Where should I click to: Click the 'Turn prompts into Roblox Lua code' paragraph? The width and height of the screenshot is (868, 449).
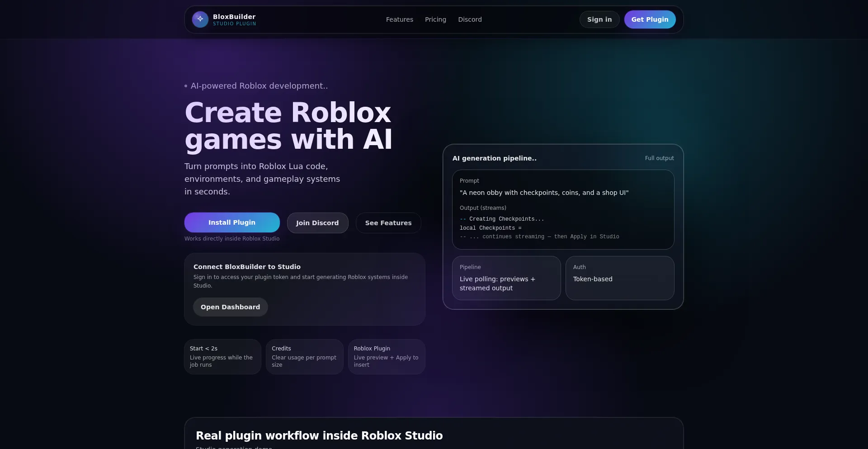(x=262, y=179)
